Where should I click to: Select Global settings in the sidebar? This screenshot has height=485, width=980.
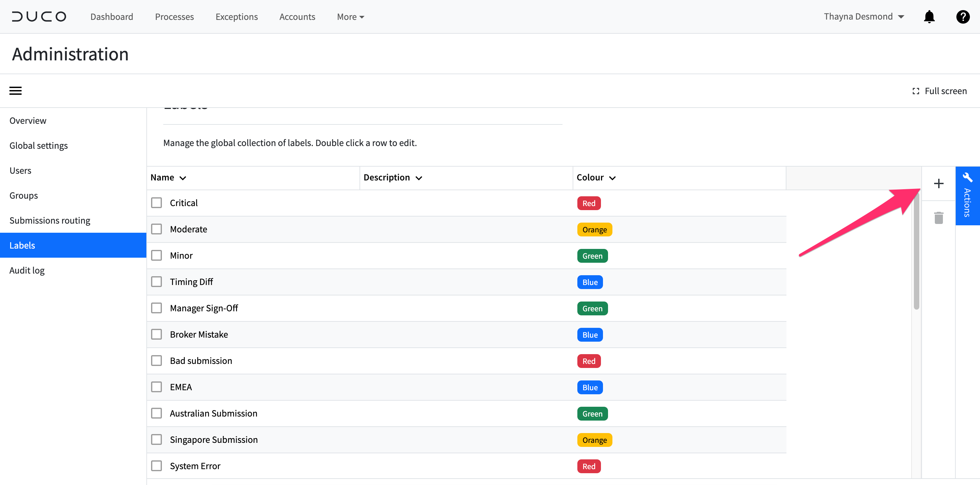73,146
